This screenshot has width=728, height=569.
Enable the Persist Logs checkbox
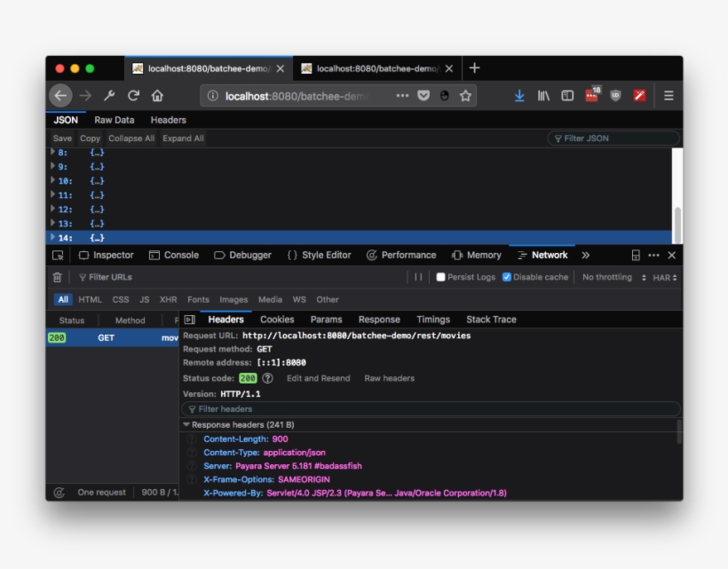[440, 275]
